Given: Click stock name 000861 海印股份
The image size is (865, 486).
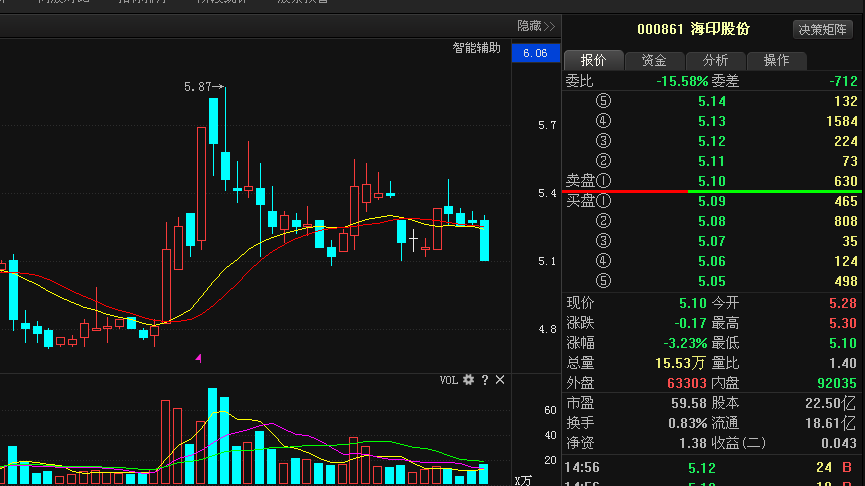Looking at the screenshot, I should [x=693, y=29].
